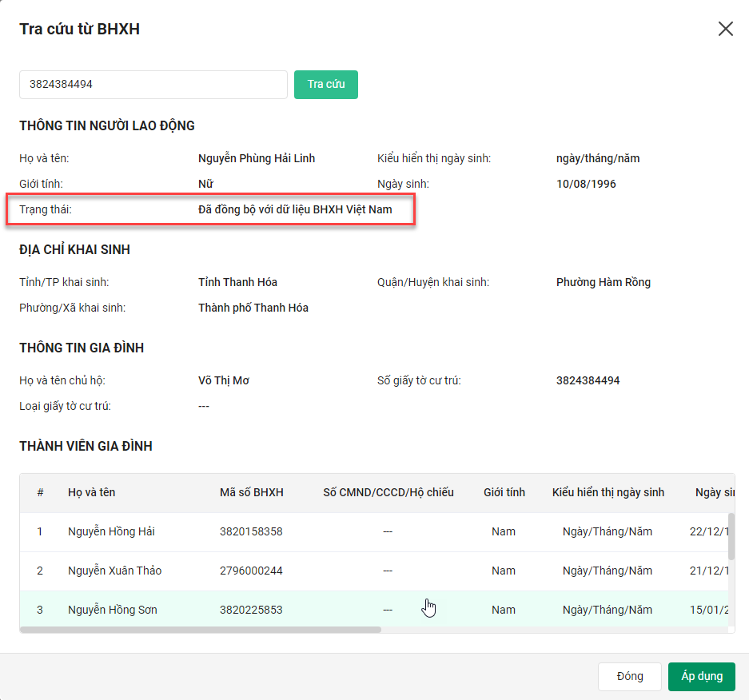Image resolution: width=749 pixels, height=700 pixels.
Task: Click birth date 22/12 in row 1
Action: pos(709,531)
